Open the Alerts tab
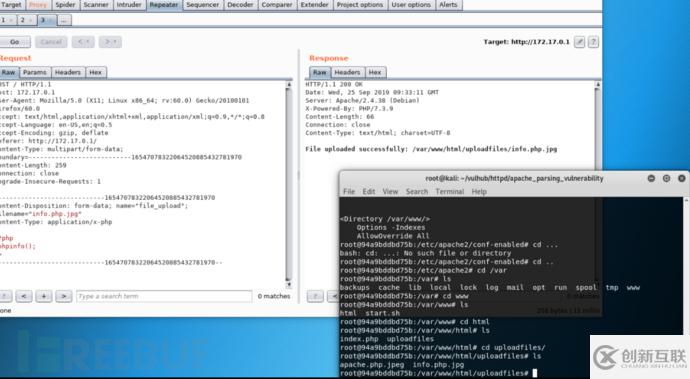This screenshot has height=379, width=690. coord(448,5)
